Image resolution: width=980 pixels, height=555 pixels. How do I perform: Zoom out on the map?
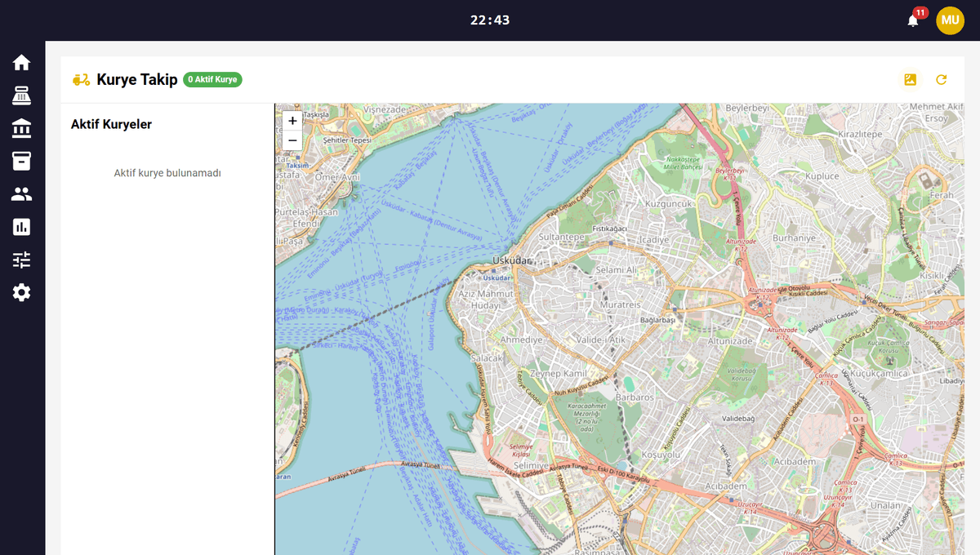pos(292,140)
